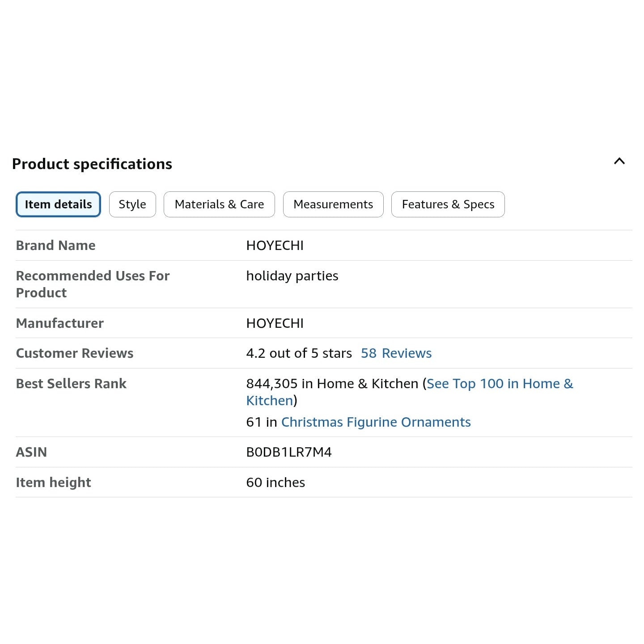Click the Item height label
Viewport: 644px width, 644px height.
(x=53, y=483)
